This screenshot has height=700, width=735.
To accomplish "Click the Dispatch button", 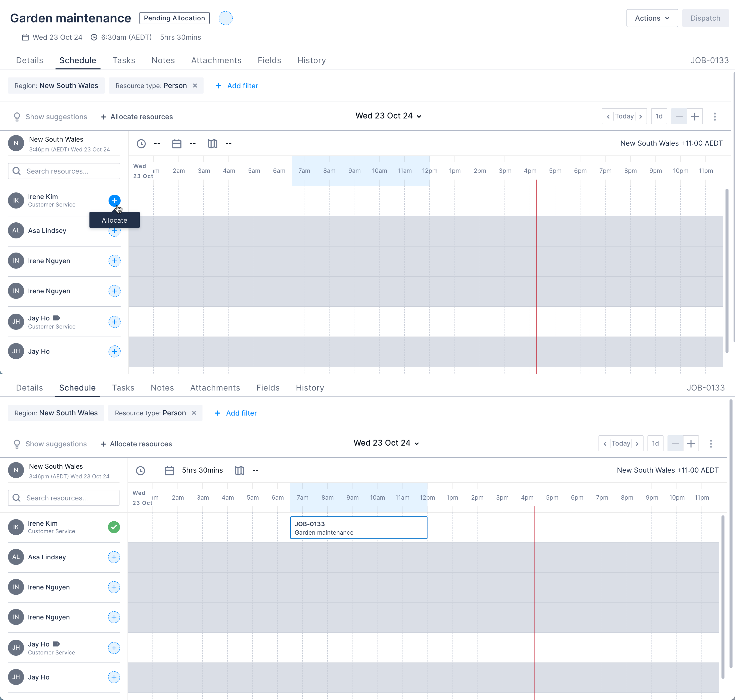I will (705, 18).
